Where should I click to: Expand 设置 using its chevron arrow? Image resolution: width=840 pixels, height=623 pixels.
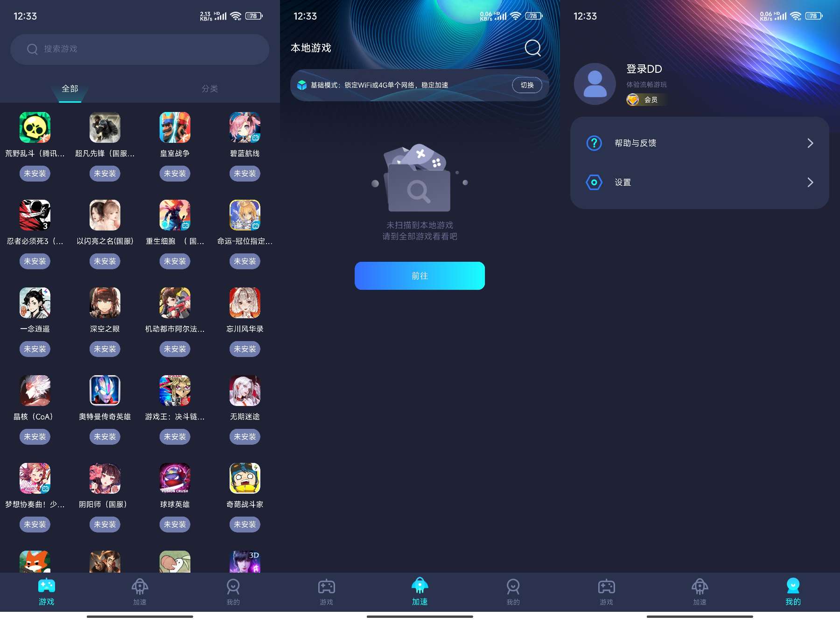810,182
